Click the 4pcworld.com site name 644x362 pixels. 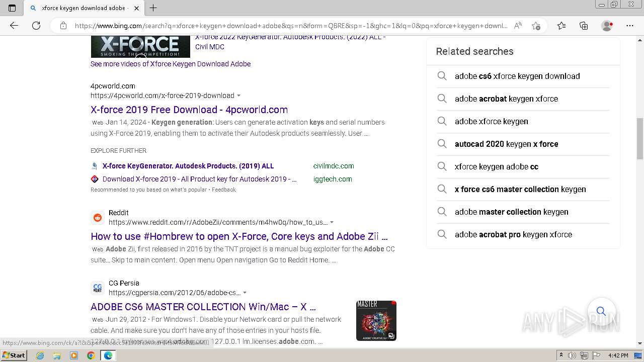click(113, 86)
